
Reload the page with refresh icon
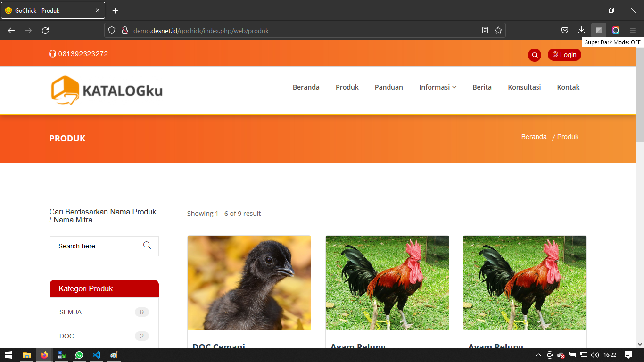pos(45,30)
